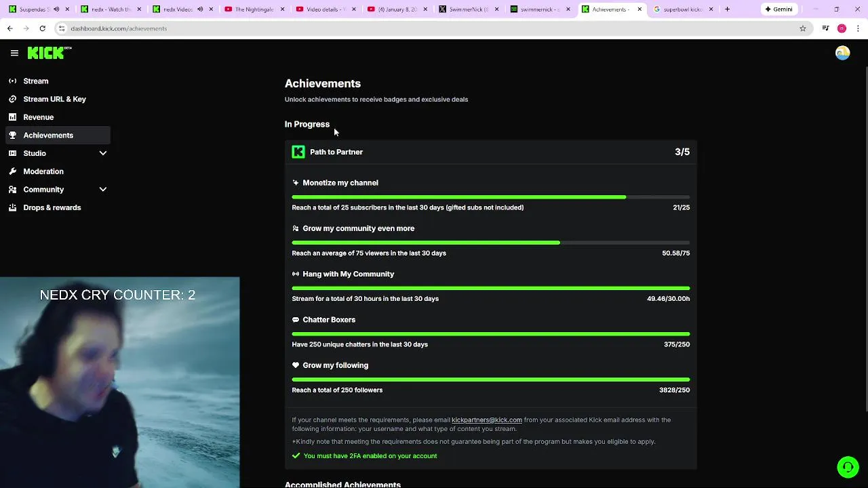The width and height of the screenshot is (868, 488).
Task: Close the Video details tab
Action: (353, 9)
